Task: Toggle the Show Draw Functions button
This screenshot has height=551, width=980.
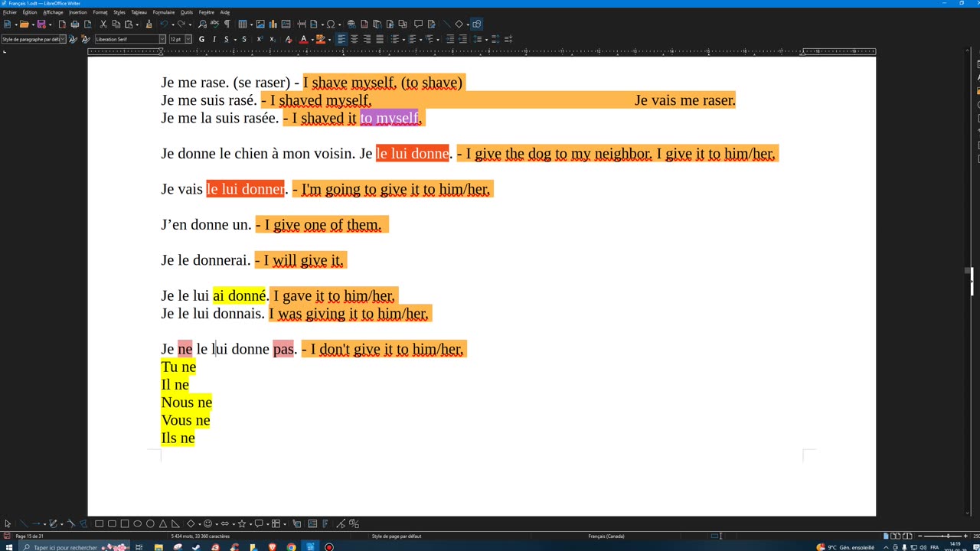Action: pos(477,24)
